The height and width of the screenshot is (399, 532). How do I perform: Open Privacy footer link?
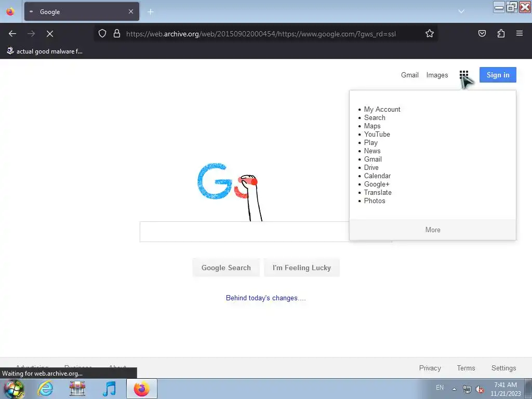(430, 368)
